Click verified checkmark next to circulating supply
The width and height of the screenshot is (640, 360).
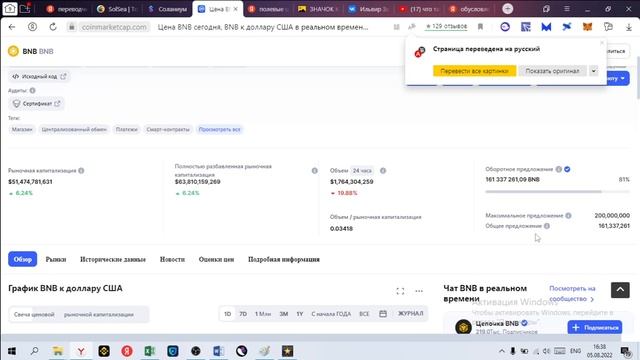point(567,169)
